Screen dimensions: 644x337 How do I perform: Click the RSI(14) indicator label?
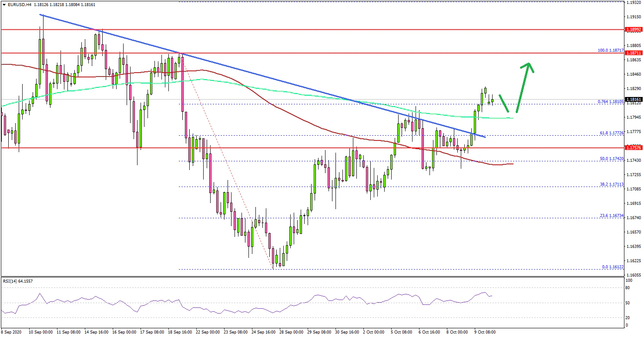pos(17,281)
